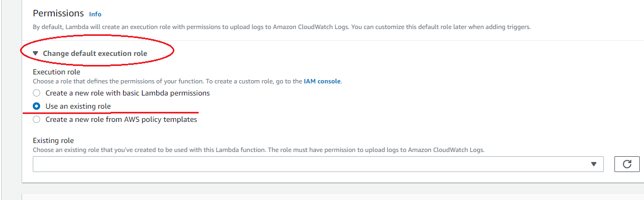Image resolution: width=644 pixels, height=200 pixels.
Task: Click the Execution role helper description text
Action: tap(187, 81)
